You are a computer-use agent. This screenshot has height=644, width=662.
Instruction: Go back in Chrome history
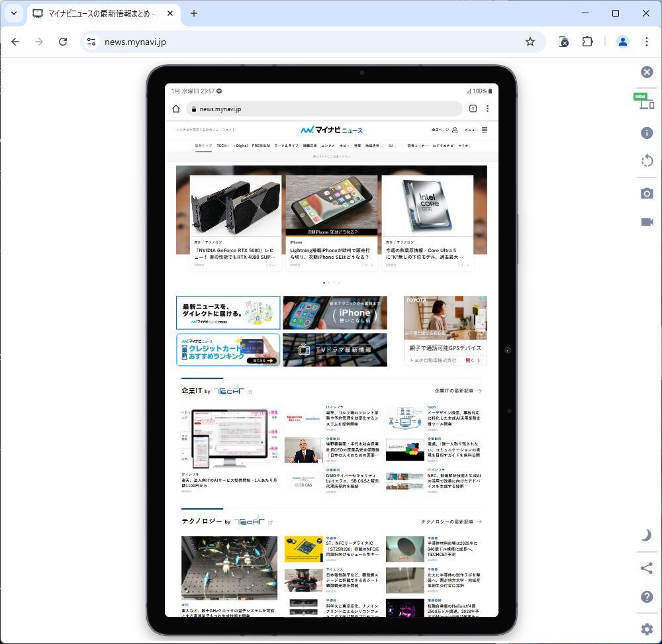(x=16, y=42)
